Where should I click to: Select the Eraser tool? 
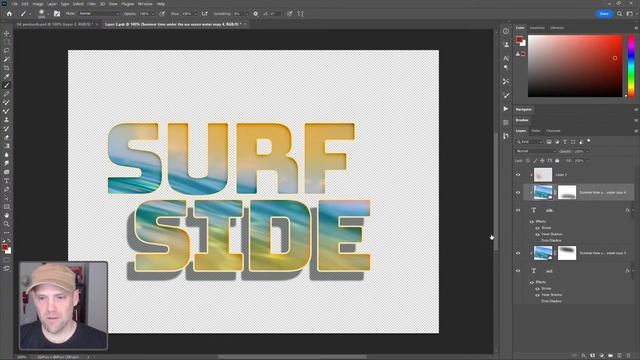(7, 137)
